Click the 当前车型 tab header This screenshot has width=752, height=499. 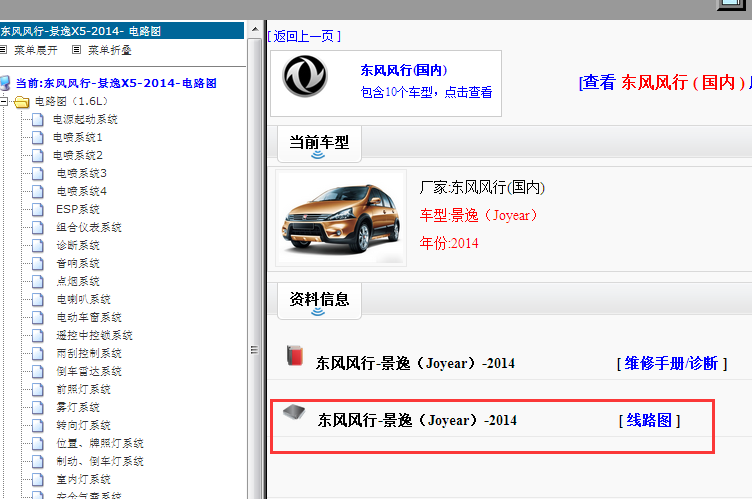tap(319, 144)
